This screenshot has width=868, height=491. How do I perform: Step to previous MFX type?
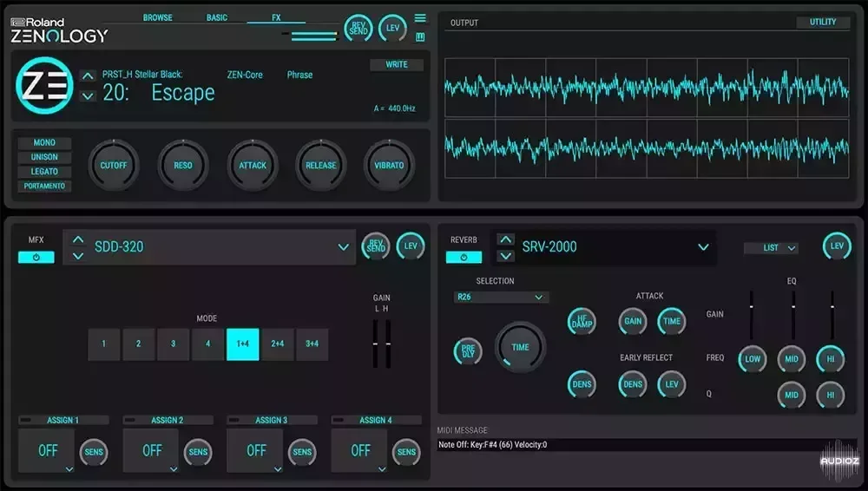click(78, 239)
